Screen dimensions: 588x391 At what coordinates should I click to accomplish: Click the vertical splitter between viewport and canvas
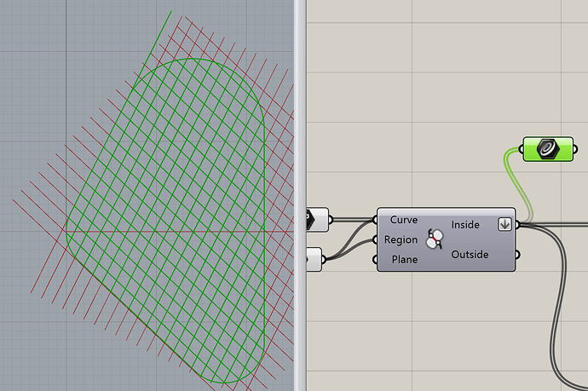click(300, 195)
